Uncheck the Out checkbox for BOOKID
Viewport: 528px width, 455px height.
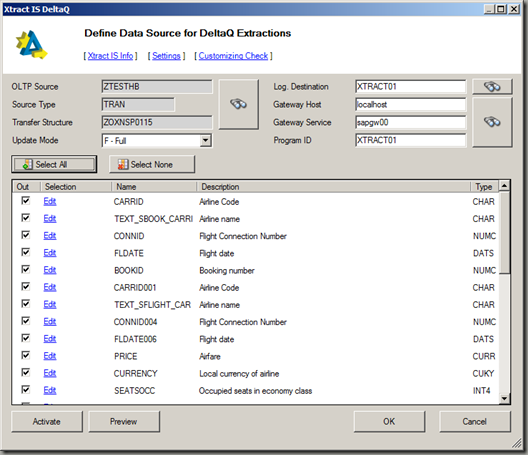tap(26, 269)
